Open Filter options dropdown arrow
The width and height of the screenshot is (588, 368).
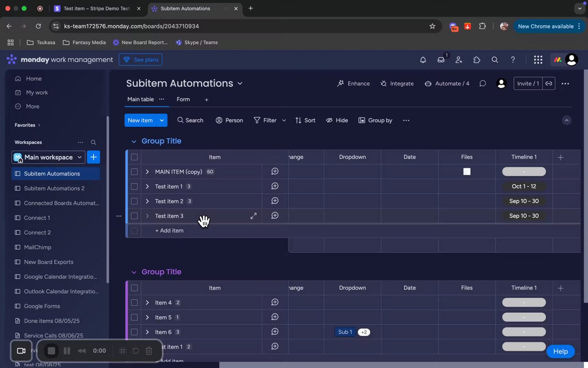click(x=284, y=121)
